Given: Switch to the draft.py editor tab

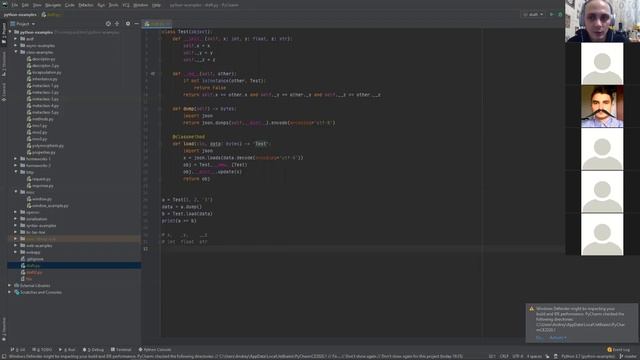Looking at the screenshot, I should [157, 24].
